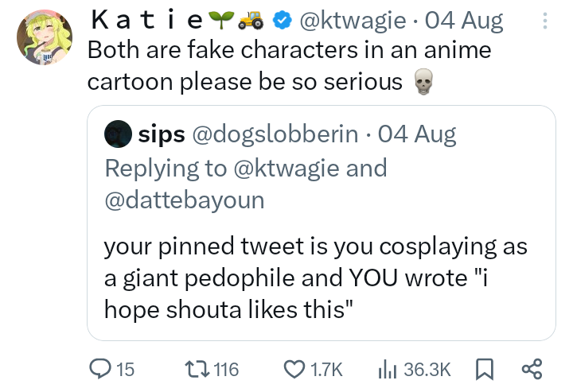The width and height of the screenshot is (573, 392).
Task: Open the quoted tweet's 04 Aug timestamp
Action: pos(417,134)
